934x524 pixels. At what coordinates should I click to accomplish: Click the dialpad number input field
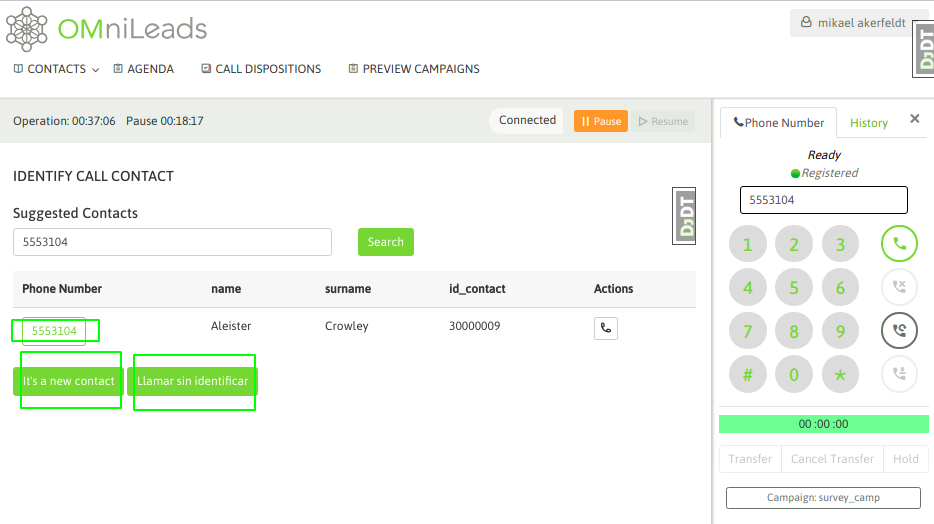(x=824, y=200)
